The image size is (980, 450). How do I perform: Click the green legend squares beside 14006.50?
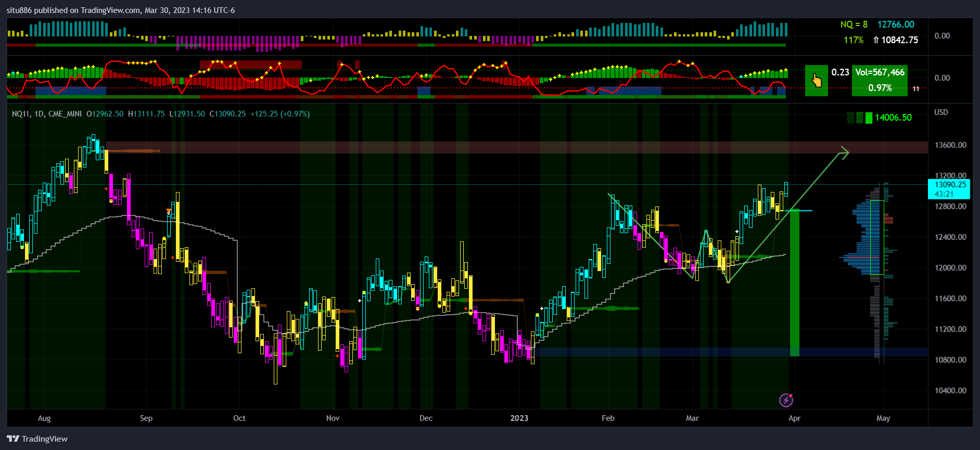[859, 118]
